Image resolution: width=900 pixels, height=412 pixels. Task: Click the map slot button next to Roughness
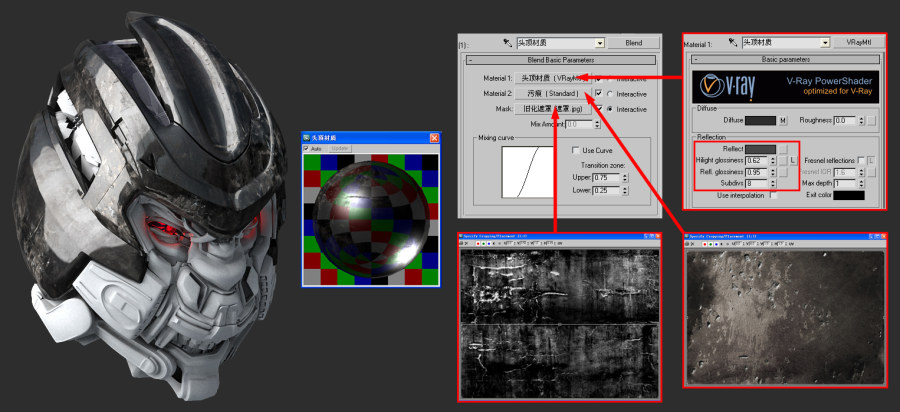pyautogui.click(x=871, y=120)
